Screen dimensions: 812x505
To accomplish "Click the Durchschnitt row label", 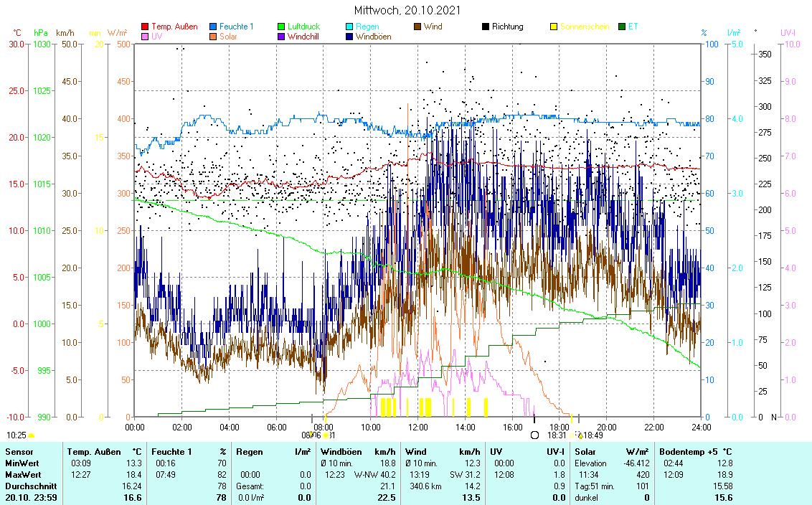I will pos(30,486).
